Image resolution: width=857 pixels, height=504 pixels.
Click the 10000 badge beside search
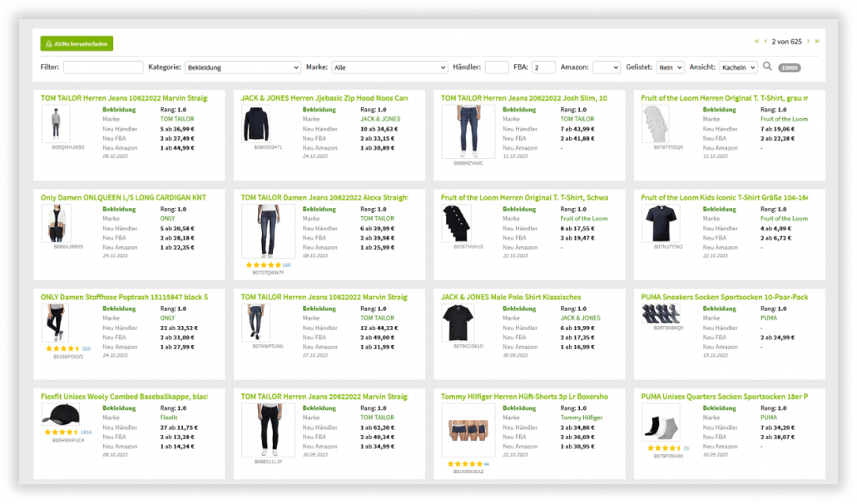coord(790,67)
